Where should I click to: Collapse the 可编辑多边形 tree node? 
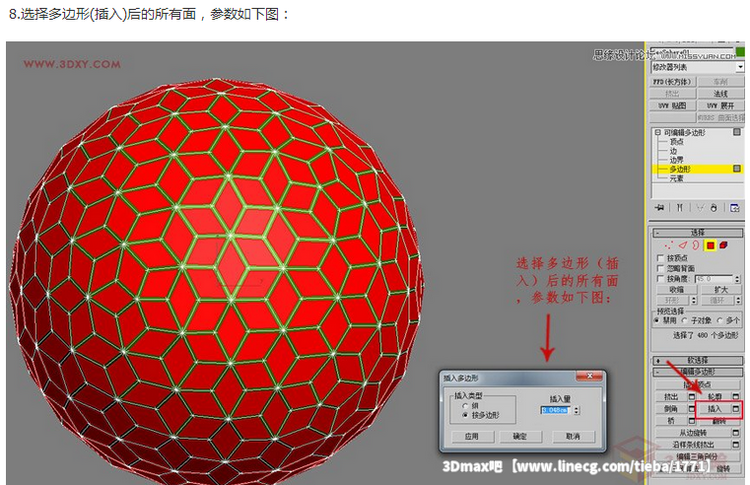658,132
